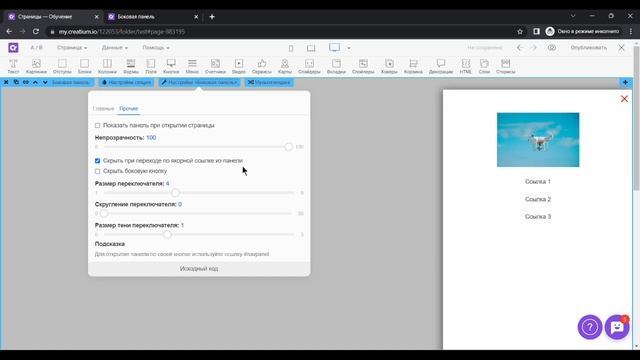Open the Помощь dropdown menu
This screenshot has width=640, height=360.
click(156, 48)
